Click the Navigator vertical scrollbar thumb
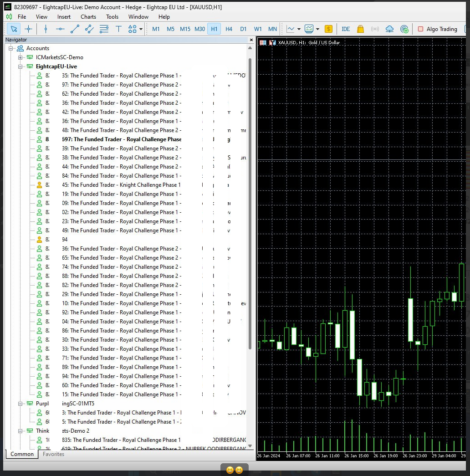The width and height of the screenshot is (470, 476). 250,204
